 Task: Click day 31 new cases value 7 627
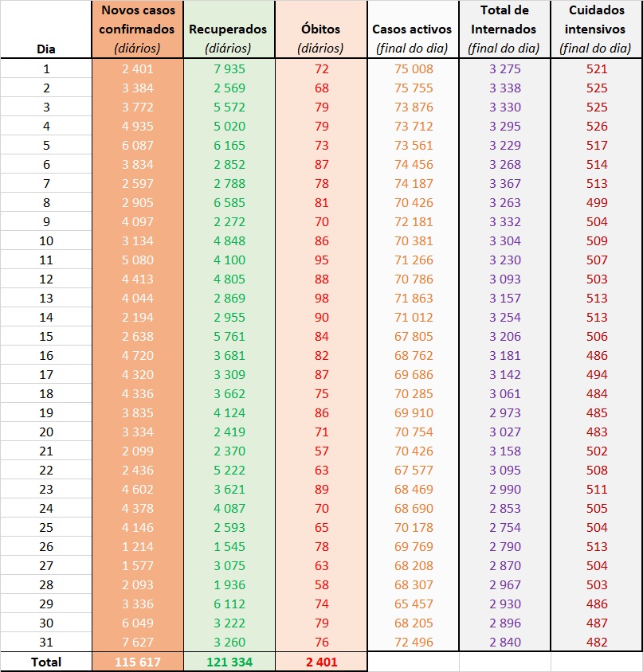[137, 643]
